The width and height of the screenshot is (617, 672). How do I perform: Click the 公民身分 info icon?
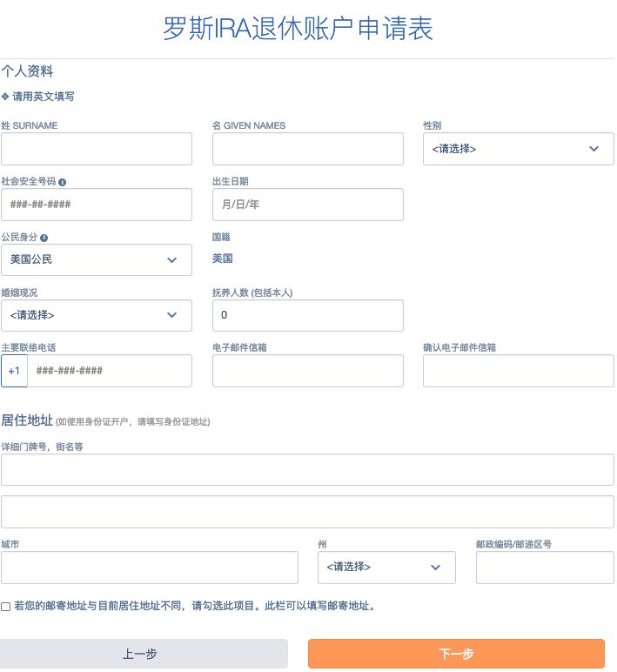[x=44, y=238]
